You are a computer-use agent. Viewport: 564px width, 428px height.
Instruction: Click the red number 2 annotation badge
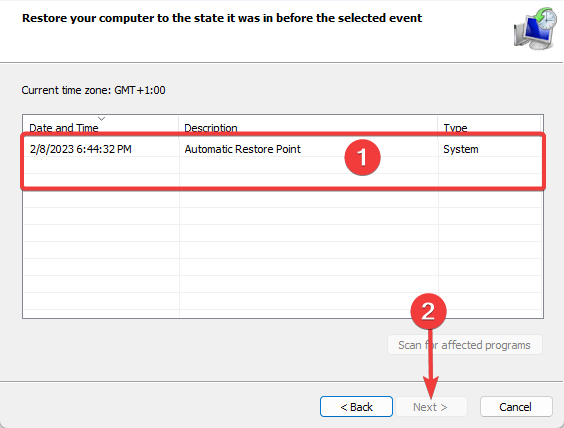428,311
